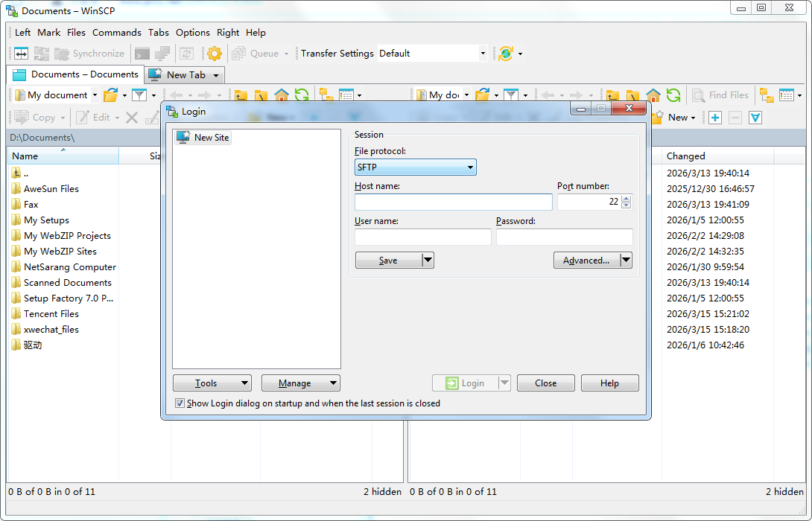Click the Compare Directories toolbar icon

click(x=21, y=54)
